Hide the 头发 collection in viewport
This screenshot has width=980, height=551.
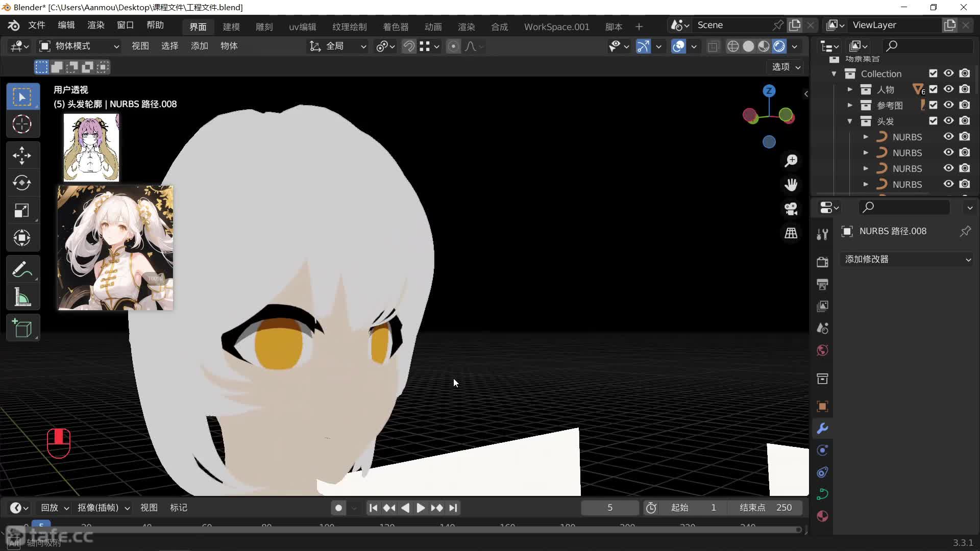pos(948,121)
